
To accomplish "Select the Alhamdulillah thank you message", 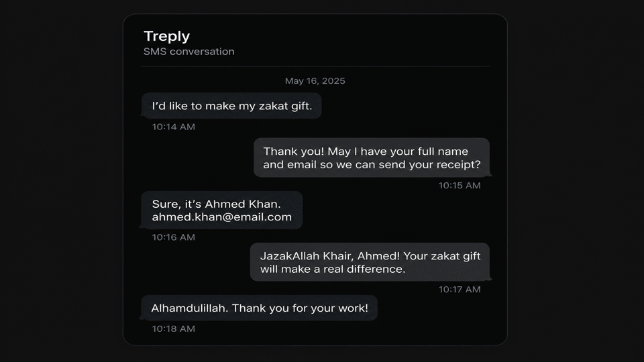I will (260, 308).
